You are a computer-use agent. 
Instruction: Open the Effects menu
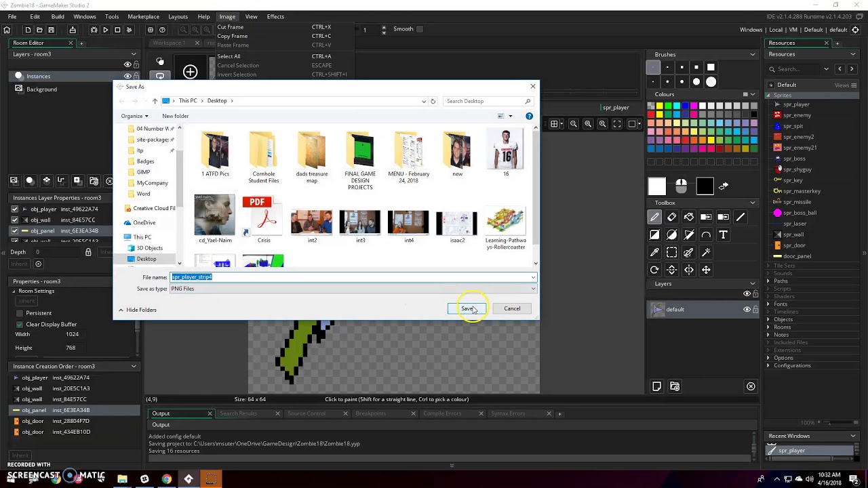(275, 16)
